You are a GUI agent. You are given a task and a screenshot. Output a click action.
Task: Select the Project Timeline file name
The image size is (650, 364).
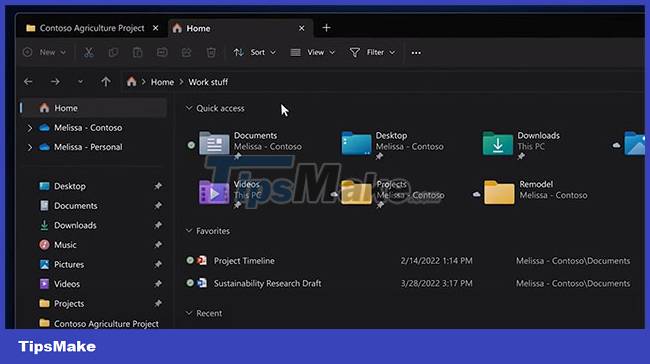[x=244, y=261]
